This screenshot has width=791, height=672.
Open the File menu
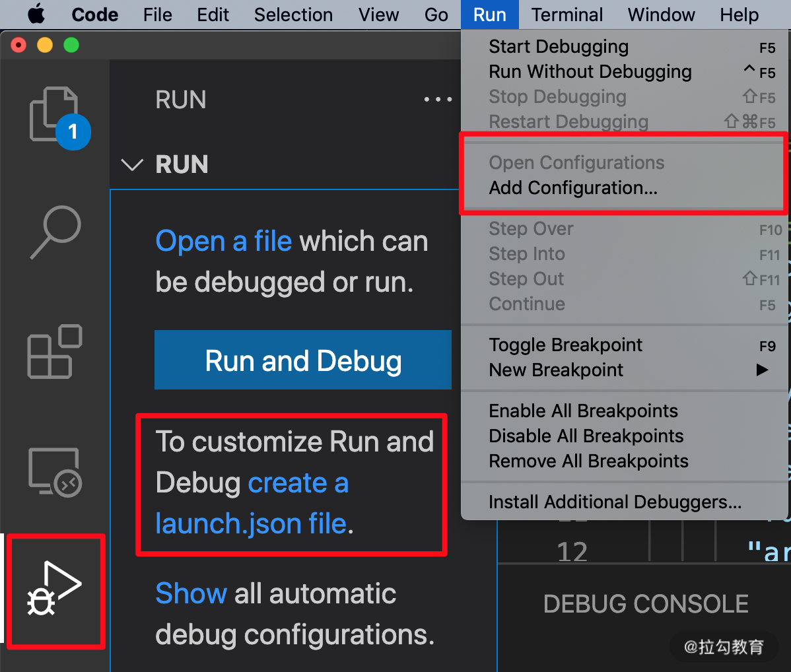pyautogui.click(x=157, y=15)
